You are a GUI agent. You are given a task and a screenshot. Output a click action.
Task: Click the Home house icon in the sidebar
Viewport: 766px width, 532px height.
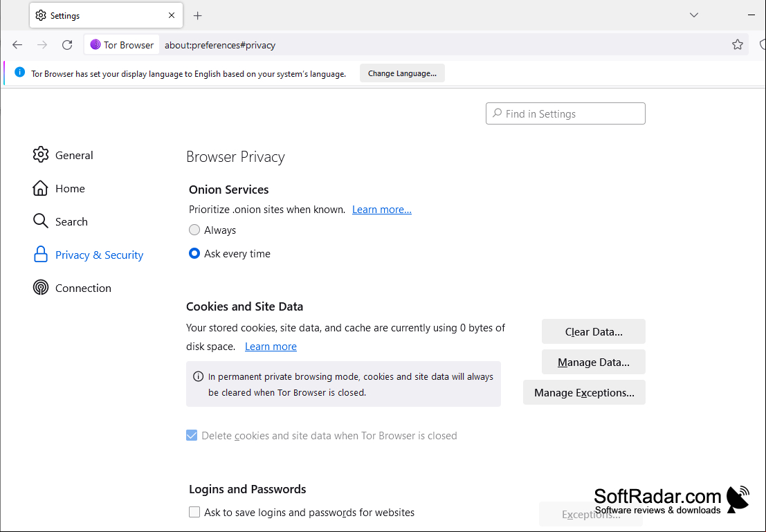pos(41,188)
